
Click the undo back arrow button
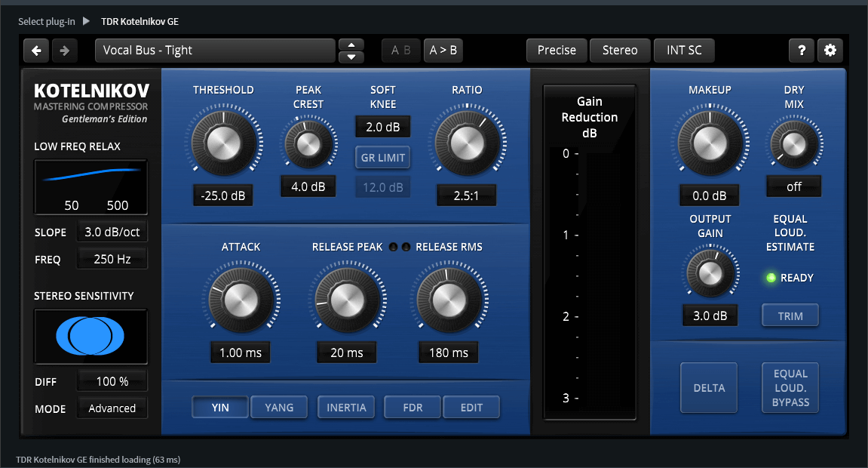[36, 51]
